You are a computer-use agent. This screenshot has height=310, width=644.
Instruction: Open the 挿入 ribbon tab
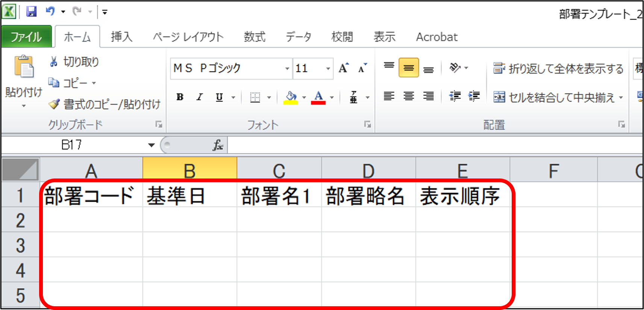[x=121, y=37]
